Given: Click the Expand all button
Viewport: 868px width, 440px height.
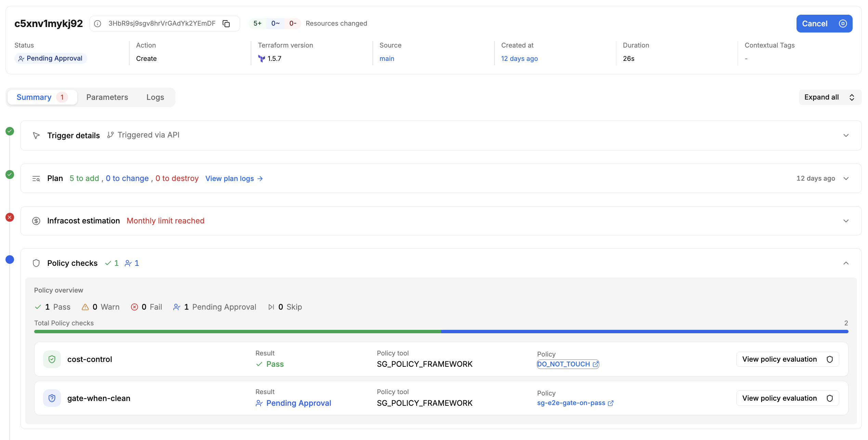Looking at the screenshot, I should coord(830,97).
